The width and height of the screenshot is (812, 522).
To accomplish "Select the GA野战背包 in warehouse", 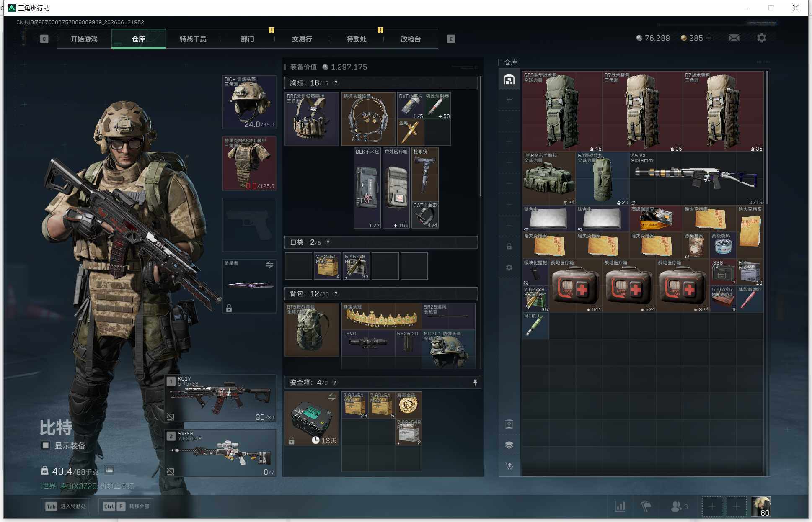I will (x=603, y=179).
